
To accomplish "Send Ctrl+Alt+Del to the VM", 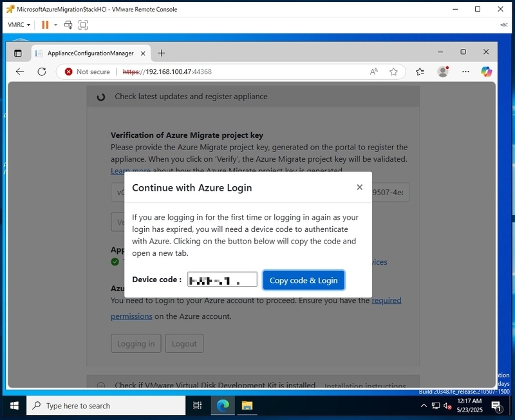I will coord(68,24).
